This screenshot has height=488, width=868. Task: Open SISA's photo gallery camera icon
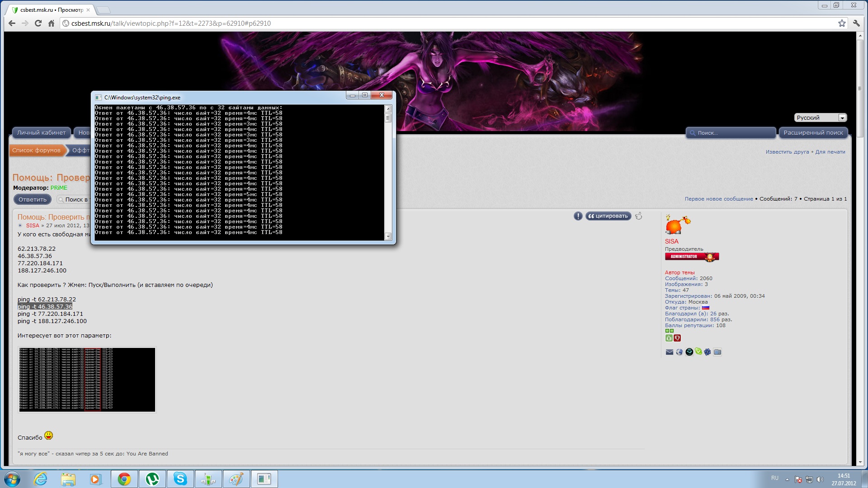coord(717,352)
